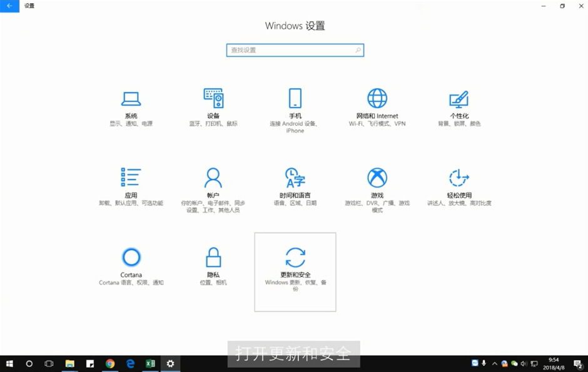Click the Cortana 语言、权限、通知 description text
This screenshot has width=588, height=372.
point(131,283)
